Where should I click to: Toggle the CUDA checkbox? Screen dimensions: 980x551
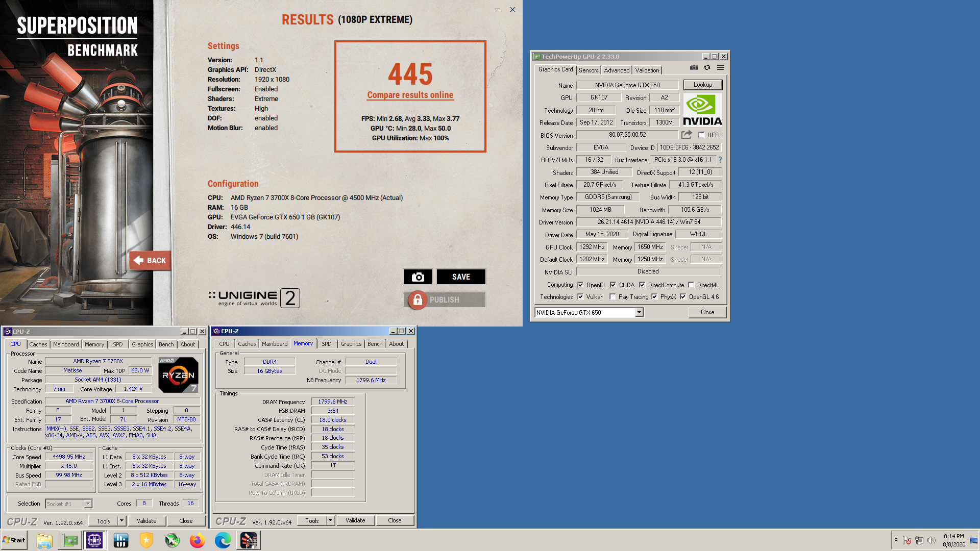pyautogui.click(x=613, y=285)
